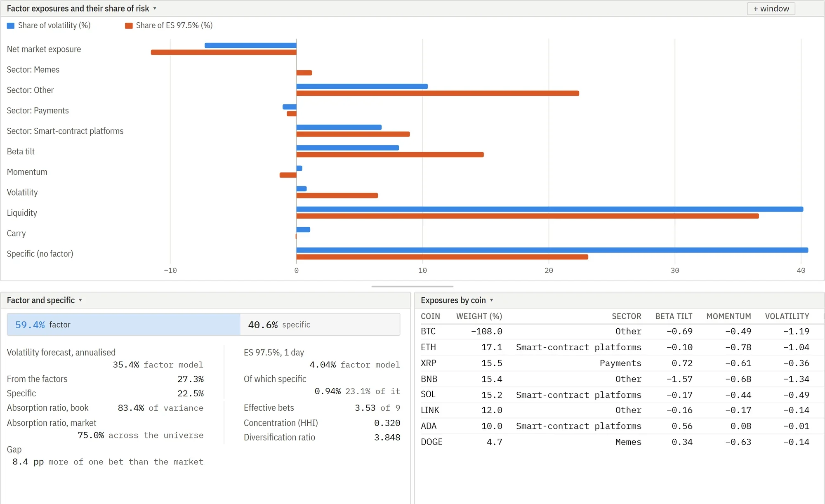Open the 'Exposures by coin' panel dropdown arrow
The height and width of the screenshot is (504, 825).
(492, 300)
